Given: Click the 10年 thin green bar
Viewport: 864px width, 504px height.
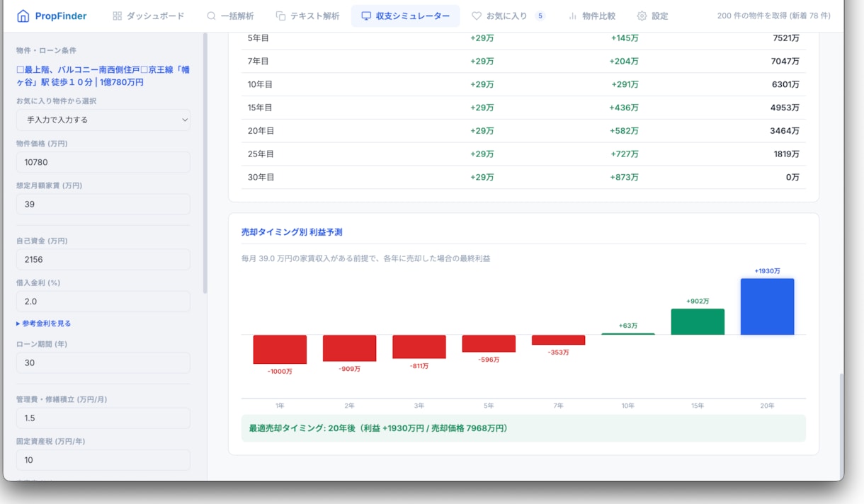Looking at the screenshot, I should (628, 334).
